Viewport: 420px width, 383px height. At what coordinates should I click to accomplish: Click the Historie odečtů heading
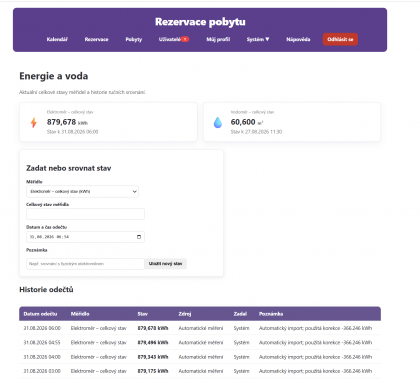tap(46, 290)
